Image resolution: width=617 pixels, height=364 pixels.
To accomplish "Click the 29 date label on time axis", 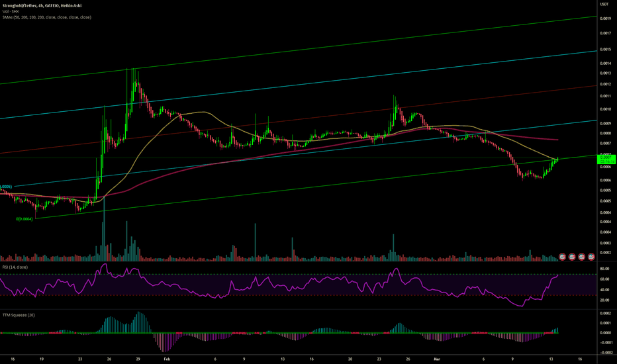I will click(138, 359).
